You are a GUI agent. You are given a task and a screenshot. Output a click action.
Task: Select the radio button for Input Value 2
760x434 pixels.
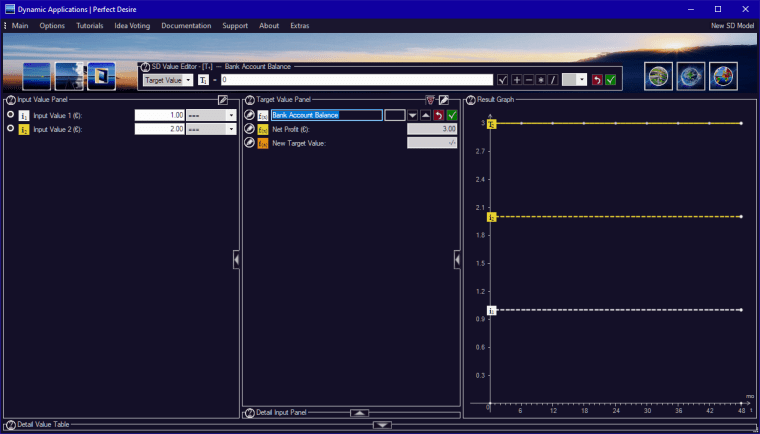tap(10, 129)
